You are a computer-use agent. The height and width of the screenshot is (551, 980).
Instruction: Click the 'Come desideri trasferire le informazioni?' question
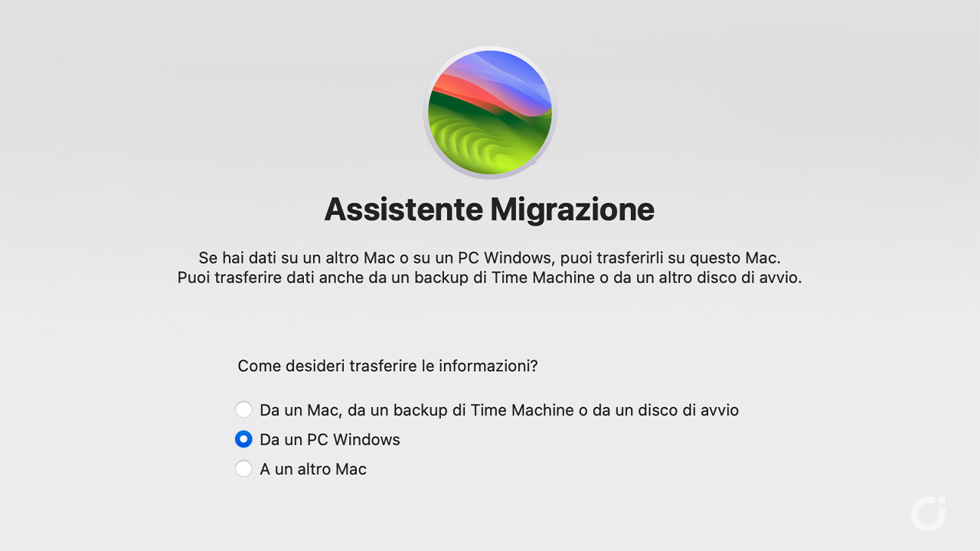click(x=387, y=366)
